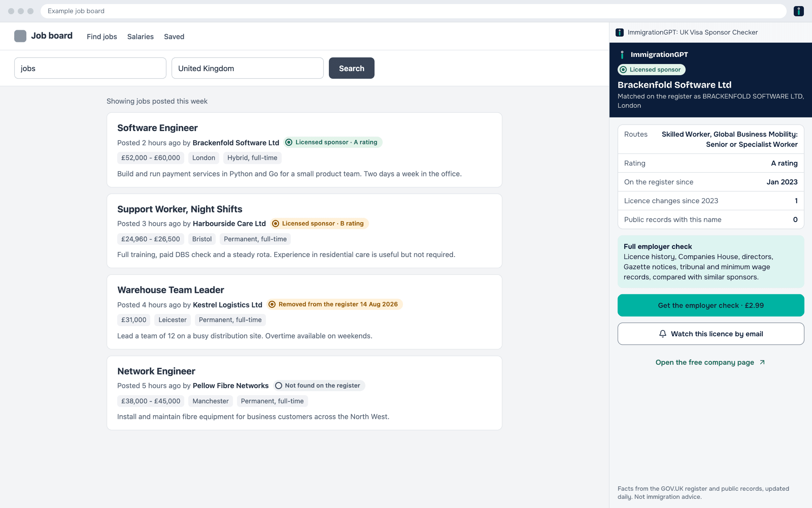Click the Licensed sponsor B rating badge
The width and height of the screenshot is (812, 508).
pyautogui.click(x=319, y=224)
